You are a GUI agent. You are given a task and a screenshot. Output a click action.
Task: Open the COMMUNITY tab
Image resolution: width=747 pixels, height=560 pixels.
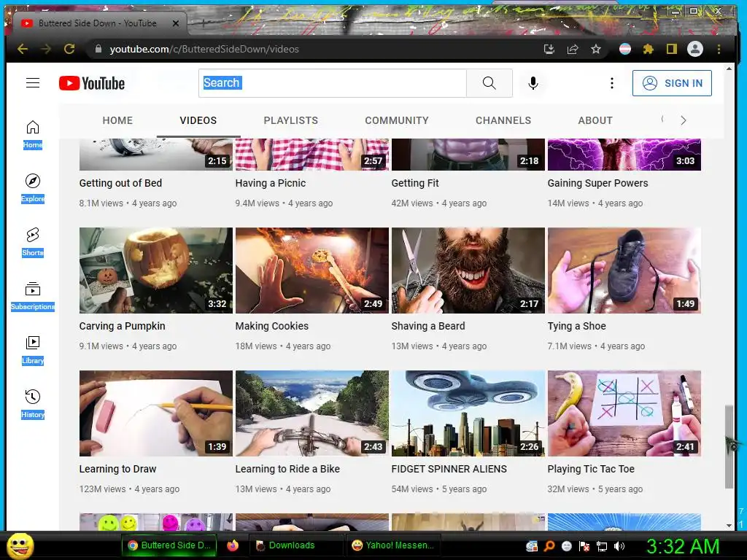397,120
